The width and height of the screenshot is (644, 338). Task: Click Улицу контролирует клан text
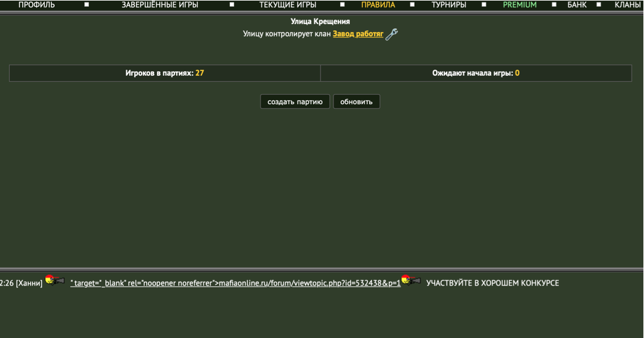(287, 34)
